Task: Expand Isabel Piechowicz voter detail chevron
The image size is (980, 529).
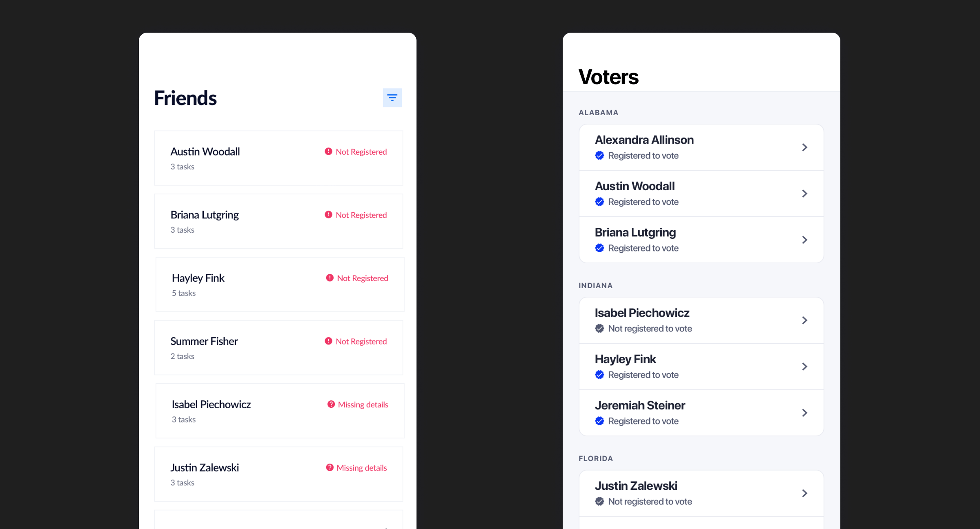Action: [805, 320]
